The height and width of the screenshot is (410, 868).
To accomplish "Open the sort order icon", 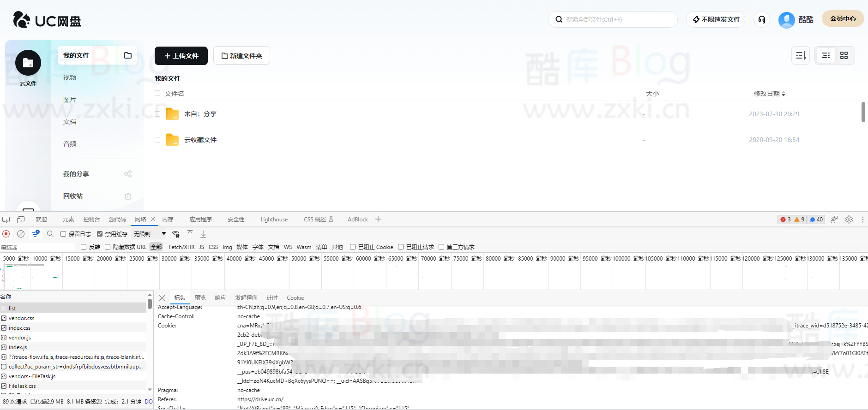I will pyautogui.click(x=801, y=55).
